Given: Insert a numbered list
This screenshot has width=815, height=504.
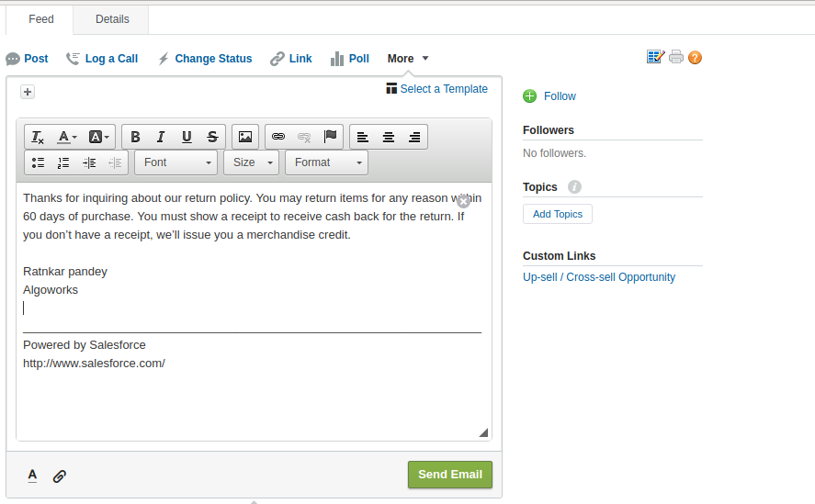Looking at the screenshot, I should pyautogui.click(x=63, y=162).
